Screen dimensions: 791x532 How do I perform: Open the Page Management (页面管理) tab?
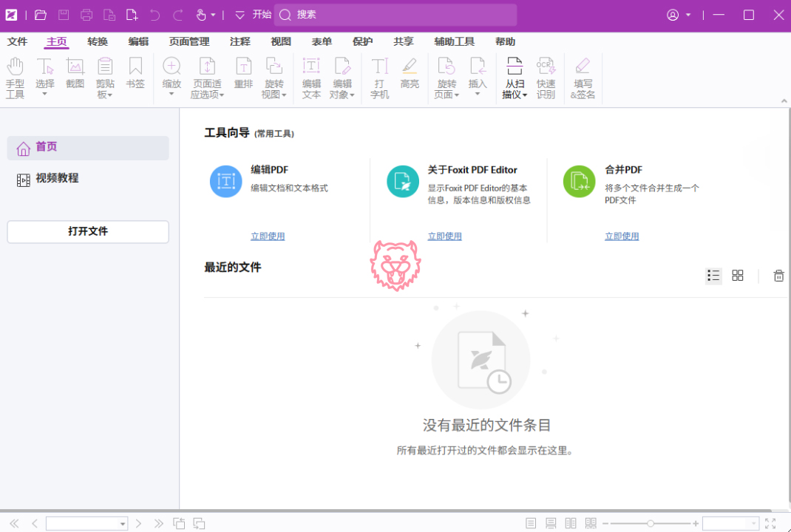[x=189, y=42]
